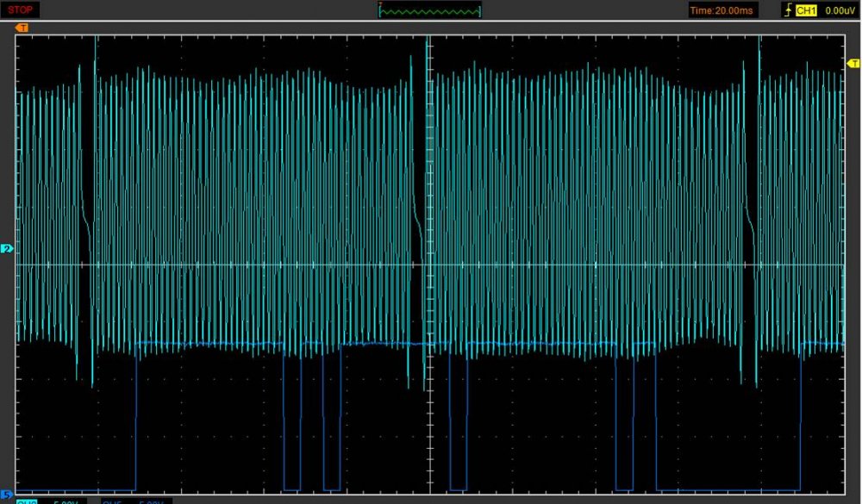Select the Time:20.00ms timebase readout

pyautogui.click(x=722, y=10)
